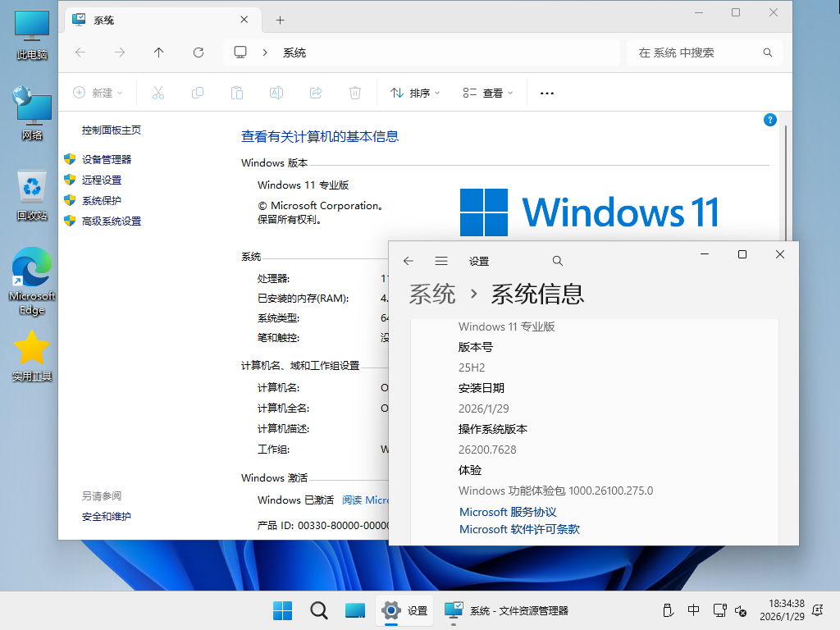Open the 排序 (Sort) dropdown
The width and height of the screenshot is (840, 630).
414,92
